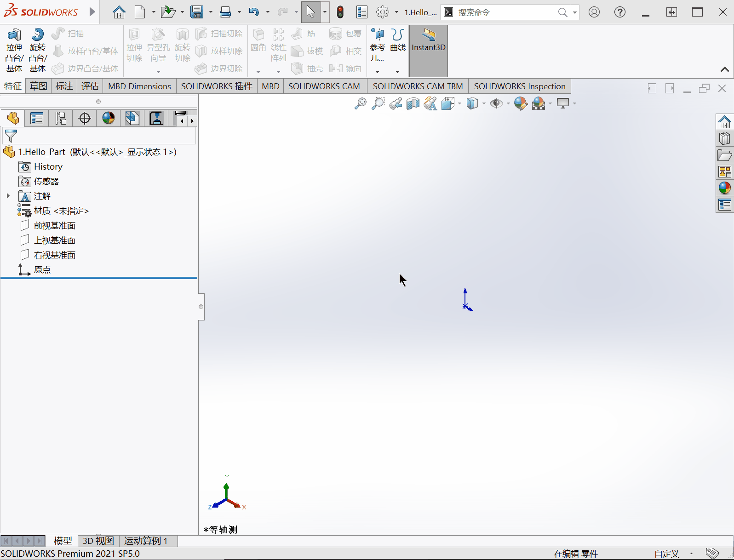
Task: Expand the 注解 (Annotations) tree node
Action: [x=8, y=196]
